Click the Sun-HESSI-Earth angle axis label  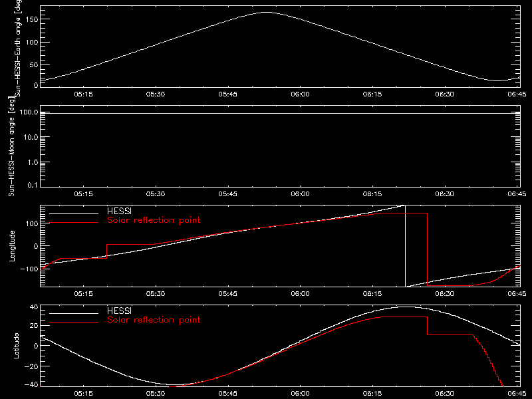pos(18,49)
